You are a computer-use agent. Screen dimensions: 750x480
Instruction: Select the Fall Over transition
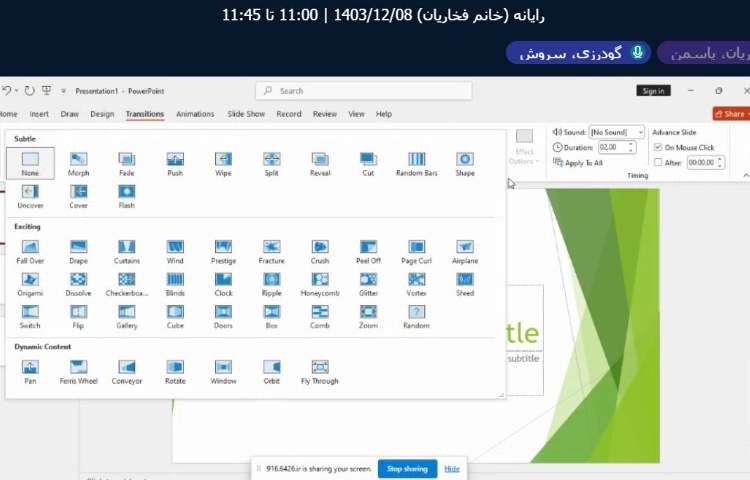(x=30, y=252)
